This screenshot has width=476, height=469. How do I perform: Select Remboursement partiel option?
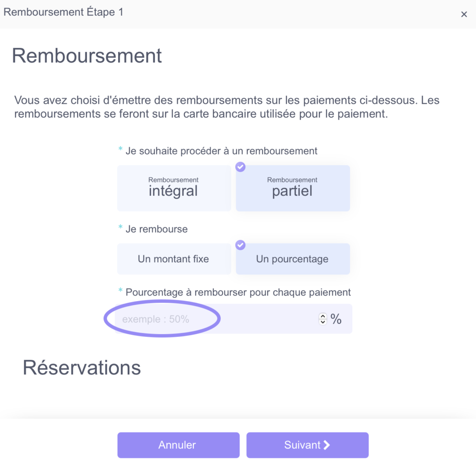coord(293,188)
